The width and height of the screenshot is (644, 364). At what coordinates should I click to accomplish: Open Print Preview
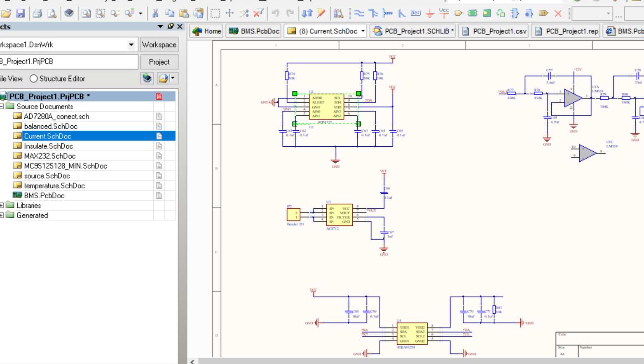pyautogui.click(x=52, y=14)
